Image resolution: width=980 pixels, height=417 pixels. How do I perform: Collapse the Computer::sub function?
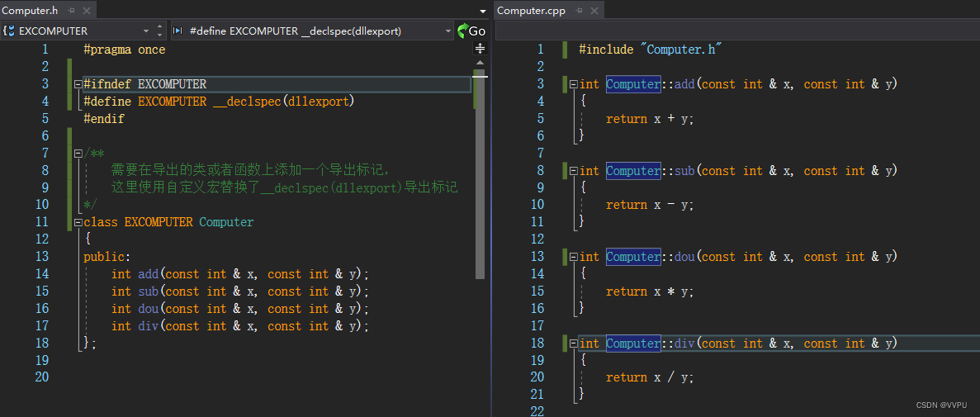point(573,171)
